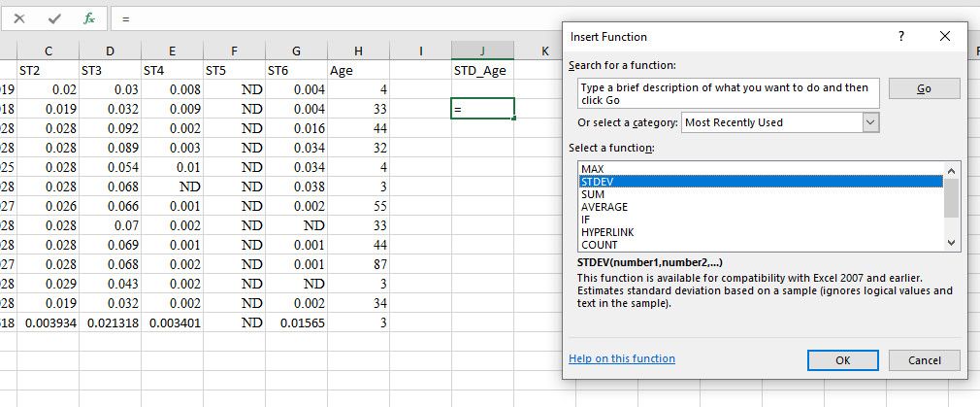The image size is (980, 407).
Task: Select column J header
Action: [482, 51]
